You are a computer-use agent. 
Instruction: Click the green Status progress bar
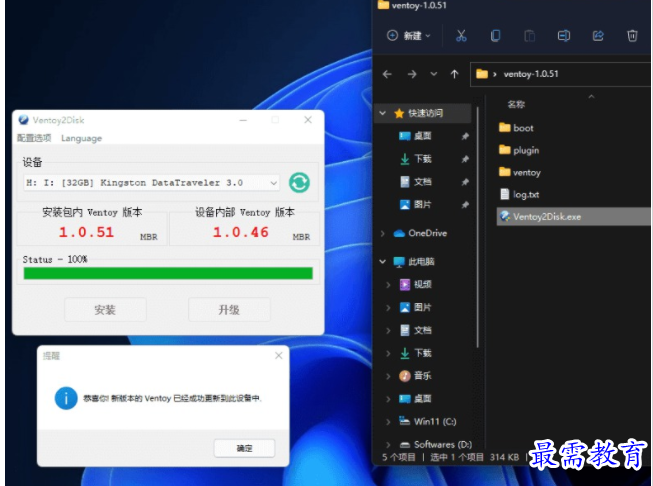pos(168,273)
